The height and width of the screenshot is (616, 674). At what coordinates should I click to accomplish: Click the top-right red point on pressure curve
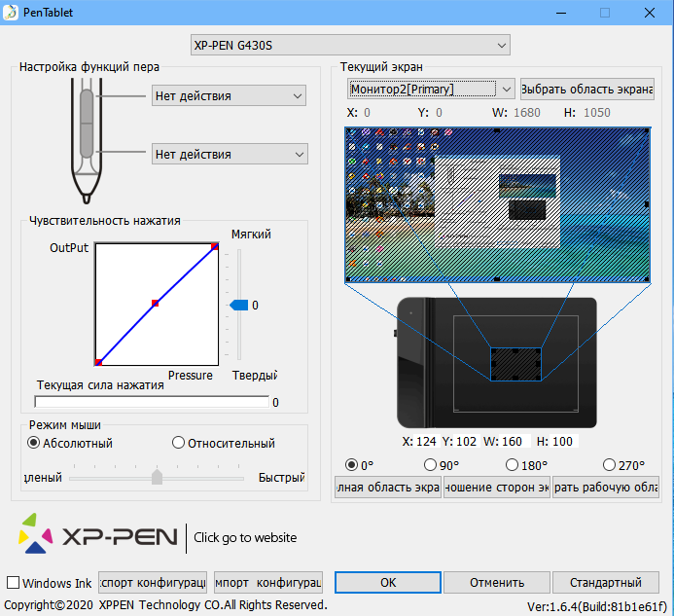(x=215, y=246)
